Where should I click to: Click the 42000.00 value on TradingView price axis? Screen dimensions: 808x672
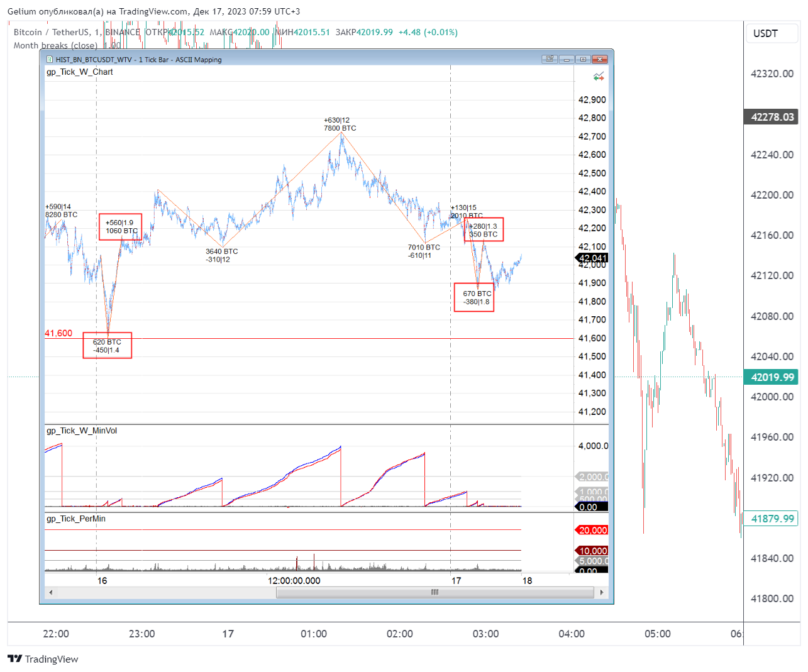pos(772,397)
